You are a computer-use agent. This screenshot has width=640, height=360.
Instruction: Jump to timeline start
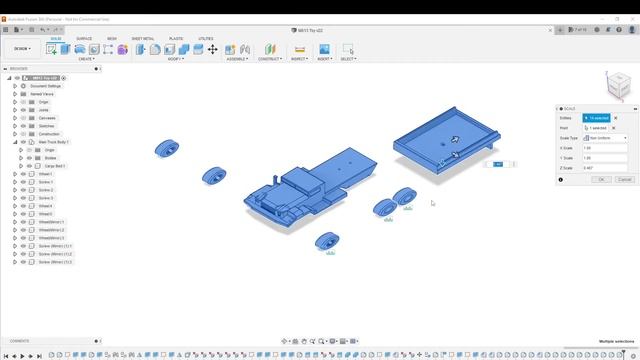[6, 356]
